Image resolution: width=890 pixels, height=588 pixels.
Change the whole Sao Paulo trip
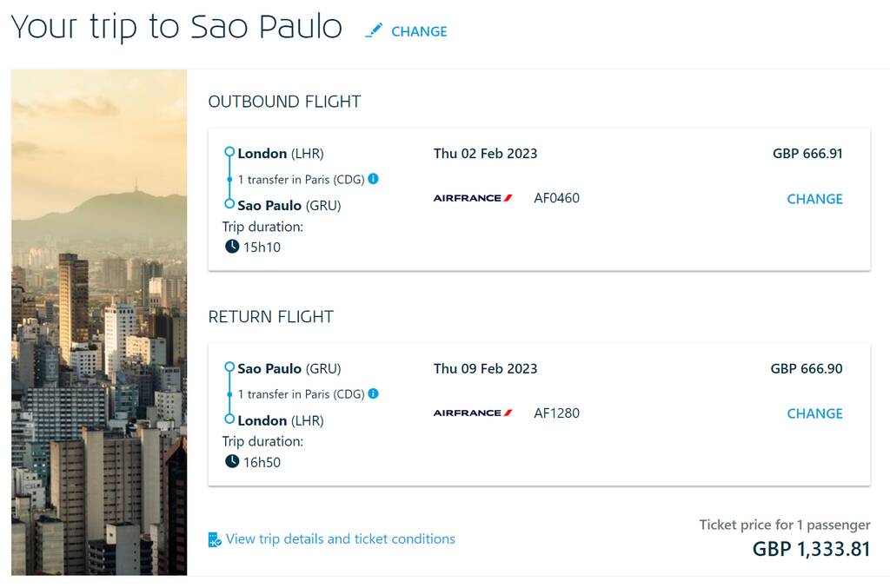(x=419, y=32)
